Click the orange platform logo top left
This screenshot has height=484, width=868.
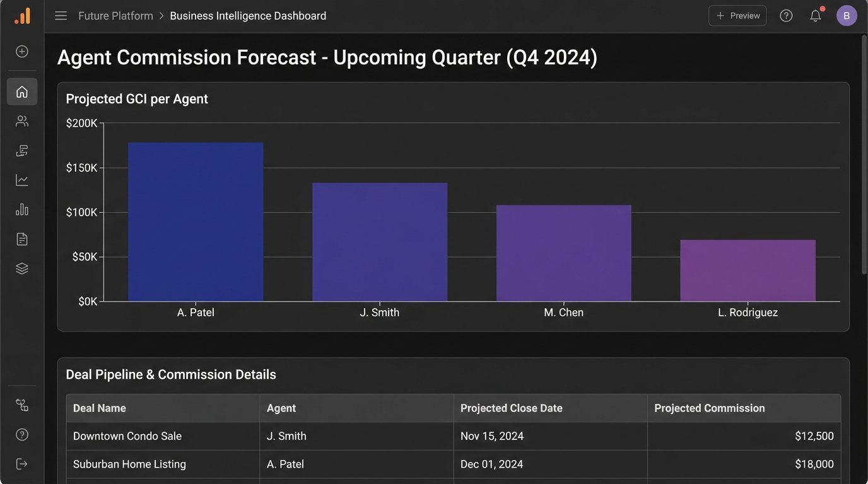(x=22, y=15)
